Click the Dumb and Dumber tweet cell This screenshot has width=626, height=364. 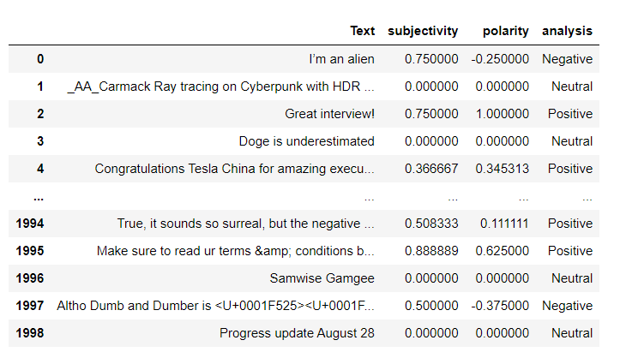(x=215, y=306)
